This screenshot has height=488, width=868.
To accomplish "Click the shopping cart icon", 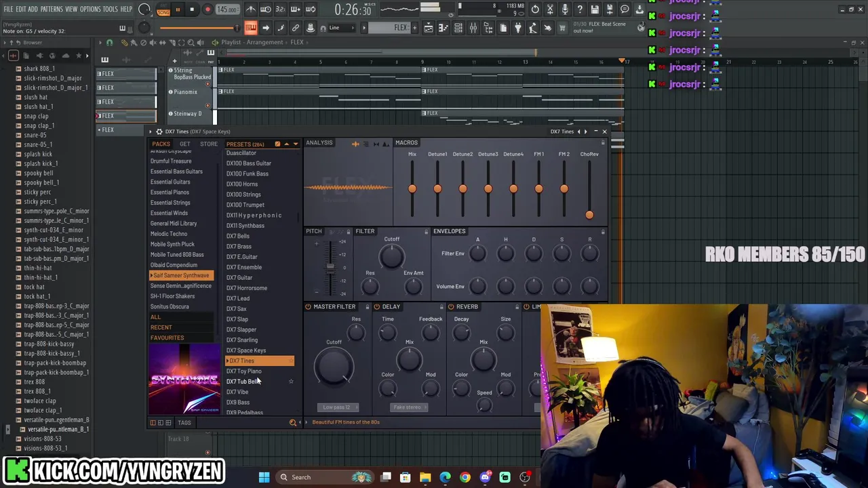I will tap(562, 28).
